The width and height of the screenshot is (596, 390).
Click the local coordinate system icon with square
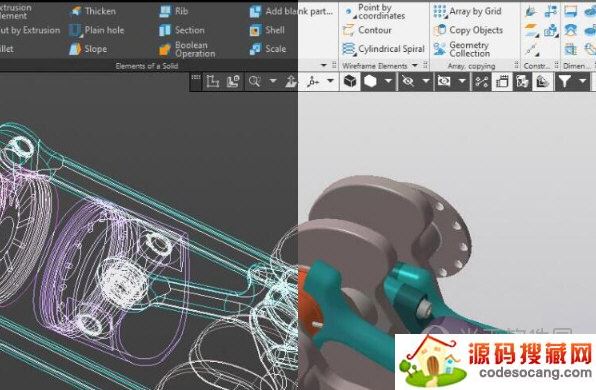233,81
